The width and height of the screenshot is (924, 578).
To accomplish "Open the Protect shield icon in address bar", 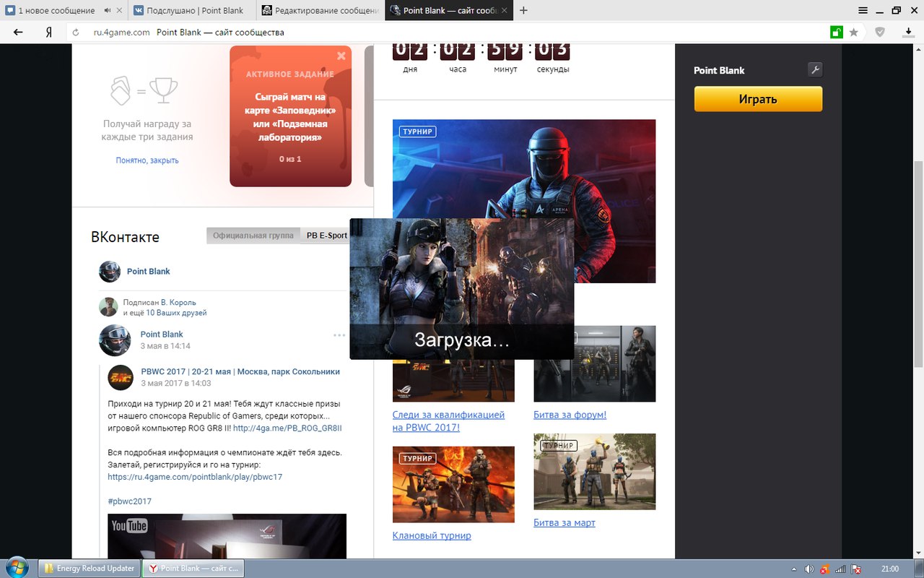I will tap(880, 33).
